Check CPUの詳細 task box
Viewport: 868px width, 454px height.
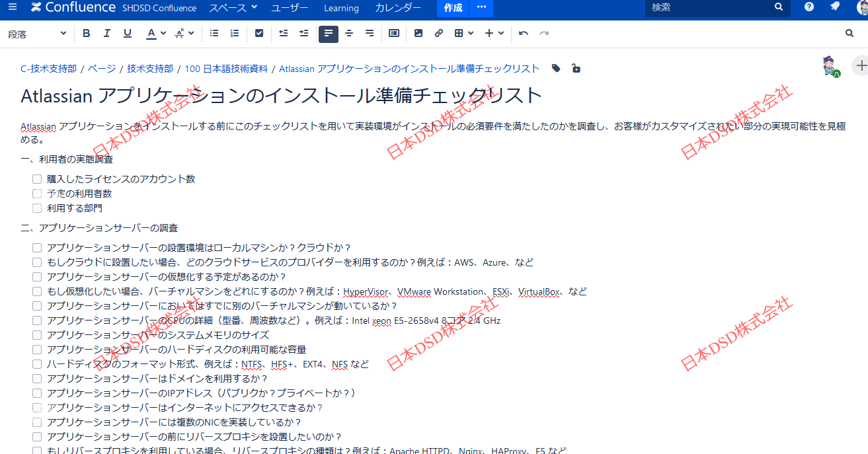coord(37,321)
